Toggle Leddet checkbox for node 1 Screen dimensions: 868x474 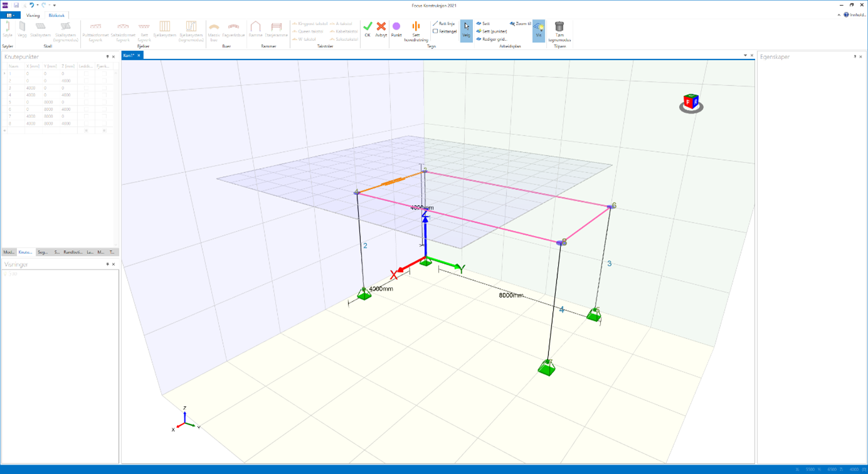point(87,73)
